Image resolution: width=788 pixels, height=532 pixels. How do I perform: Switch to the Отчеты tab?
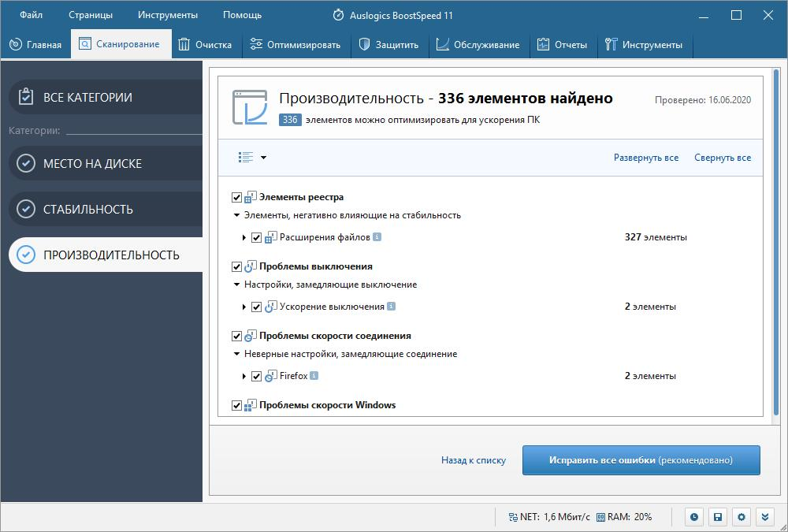click(563, 44)
